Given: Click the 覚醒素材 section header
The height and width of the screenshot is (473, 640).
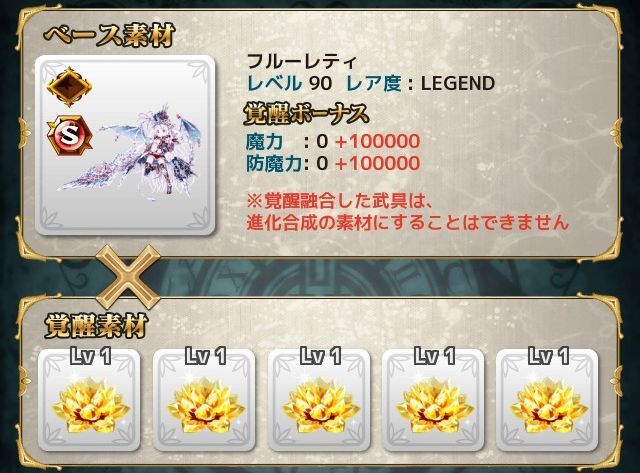Looking at the screenshot, I should click(x=96, y=325).
